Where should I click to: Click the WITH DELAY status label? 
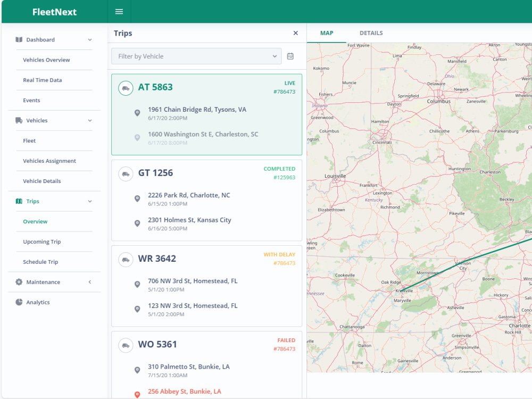280,255
